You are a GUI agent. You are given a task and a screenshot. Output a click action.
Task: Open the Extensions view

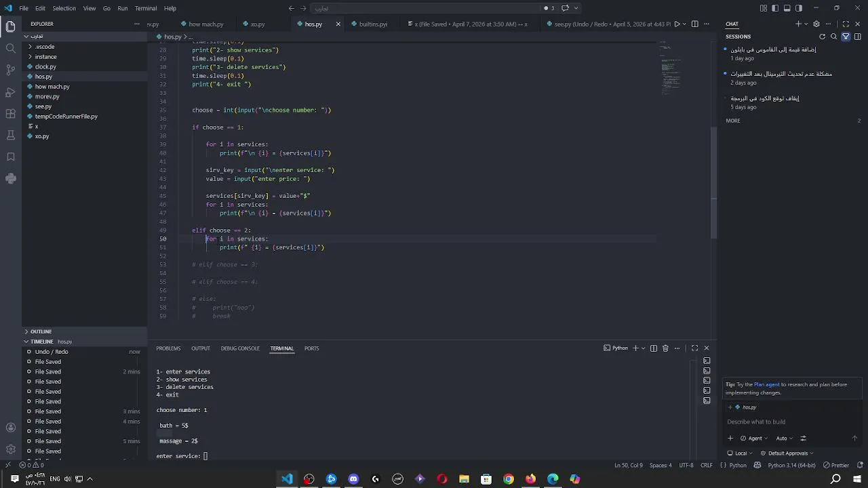pyautogui.click(x=10, y=114)
